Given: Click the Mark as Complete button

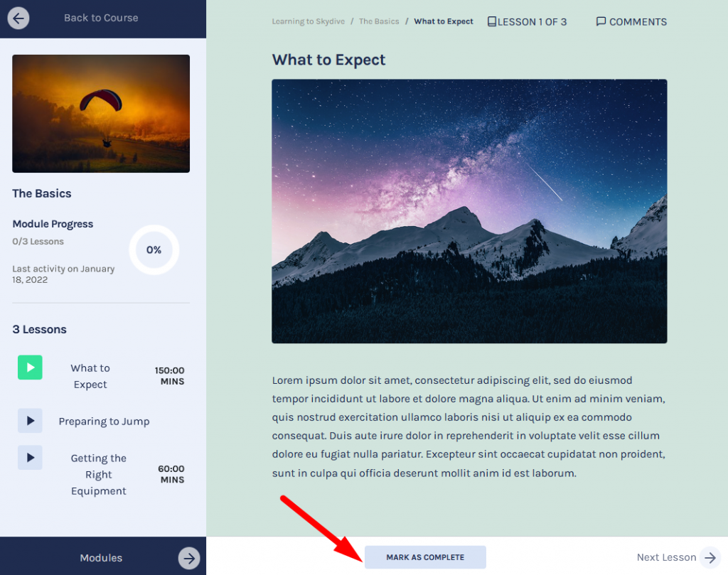Looking at the screenshot, I should (x=425, y=557).
